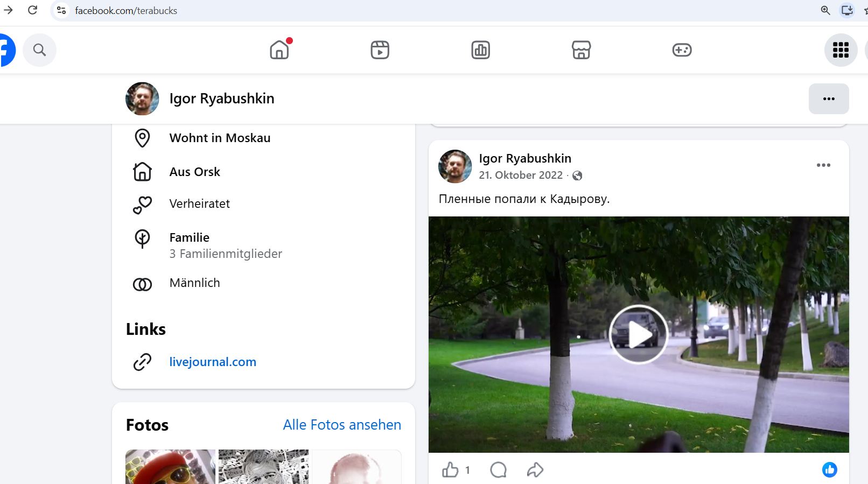The width and height of the screenshot is (868, 484).
Task: Click the relationship hearts icon
Action: click(x=142, y=205)
